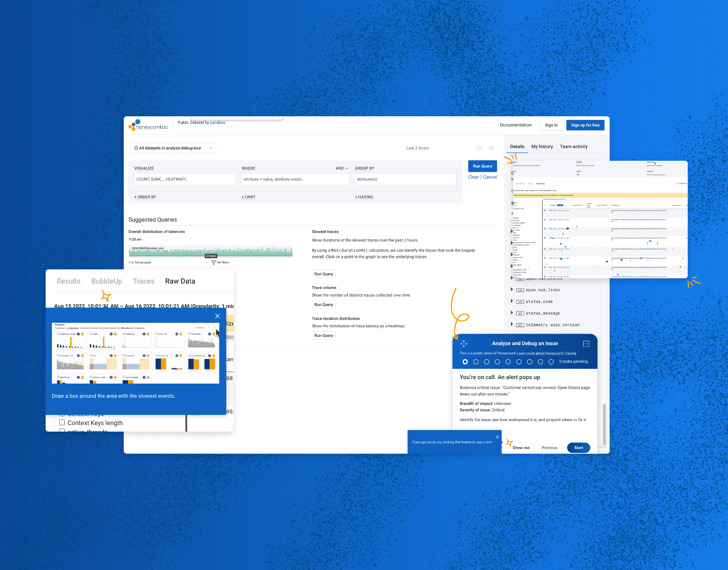
Task: Click the Run Query button
Action: [482, 166]
